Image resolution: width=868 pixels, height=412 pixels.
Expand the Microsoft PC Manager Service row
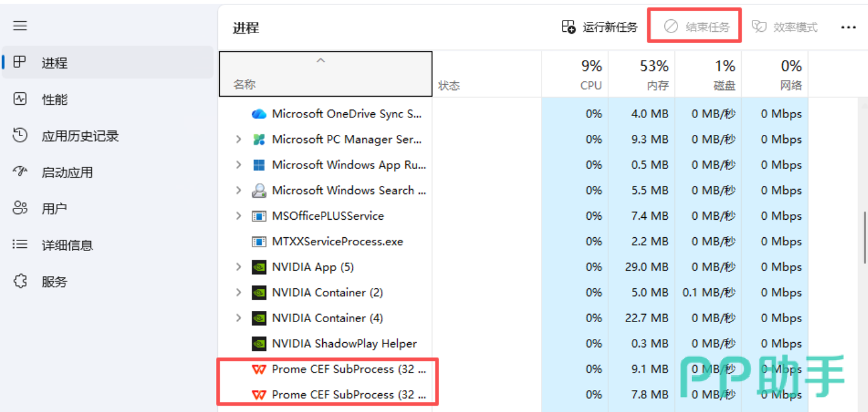click(238, 139)
